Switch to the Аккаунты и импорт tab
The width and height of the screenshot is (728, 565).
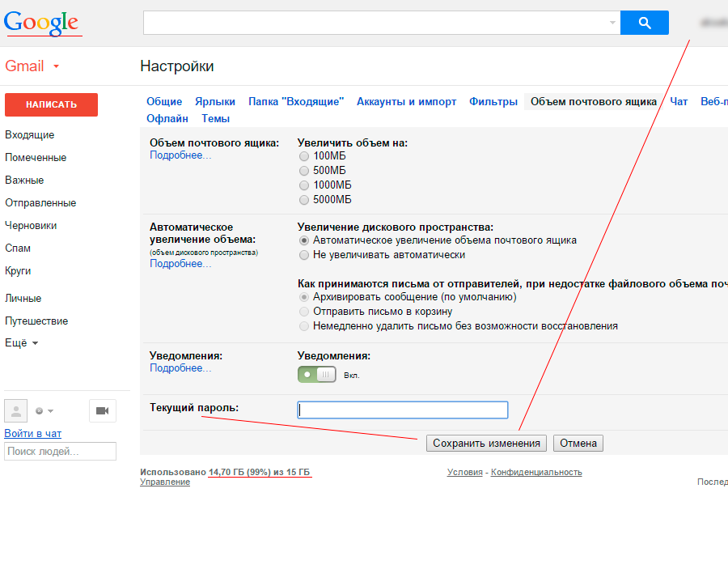(406, 102)
